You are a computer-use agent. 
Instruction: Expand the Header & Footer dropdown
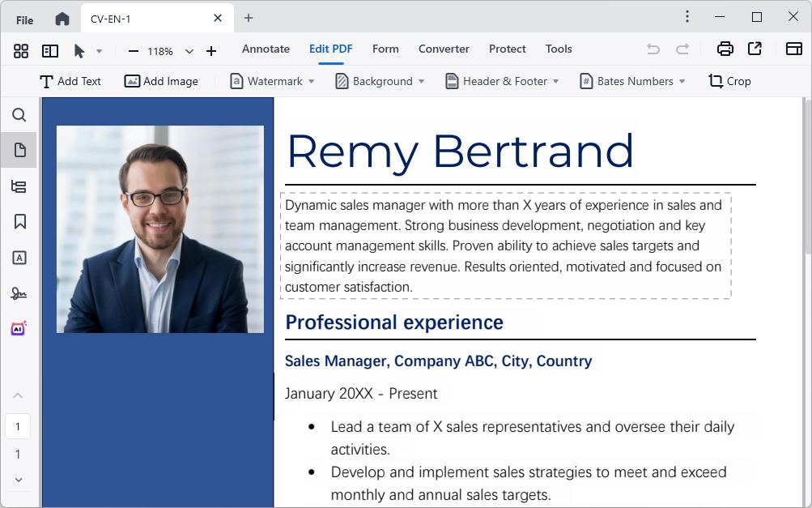[556, 81]
